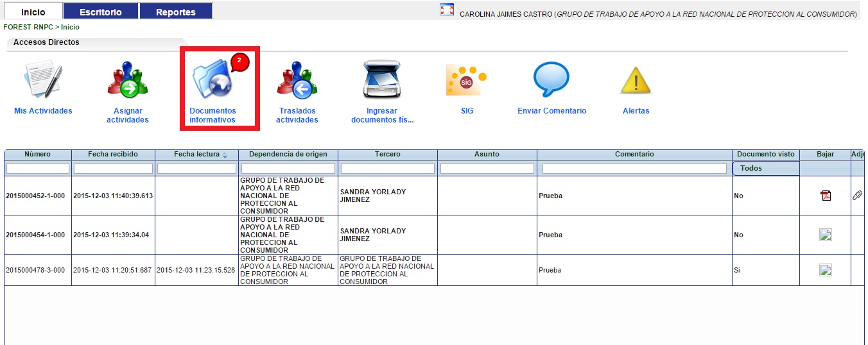The image size is (868, 345).
Task: Switch to the Escritorio tab
Action: (x=101, y=12)
